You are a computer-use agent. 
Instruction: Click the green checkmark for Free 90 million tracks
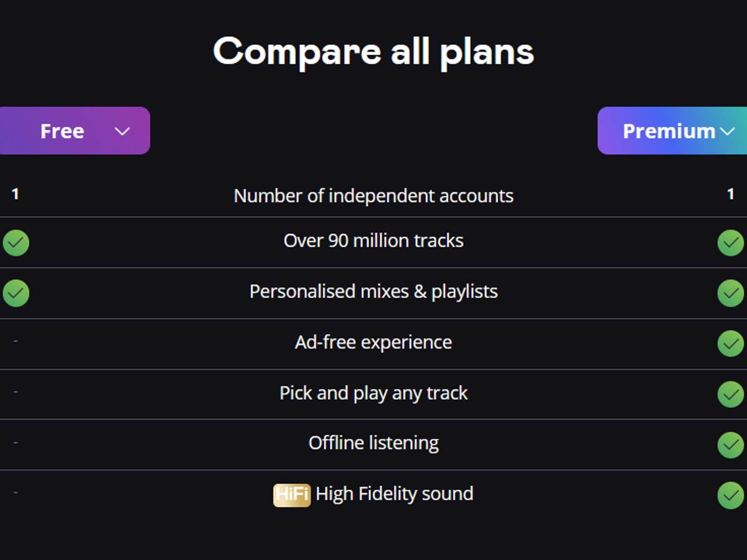click(16, 242)
